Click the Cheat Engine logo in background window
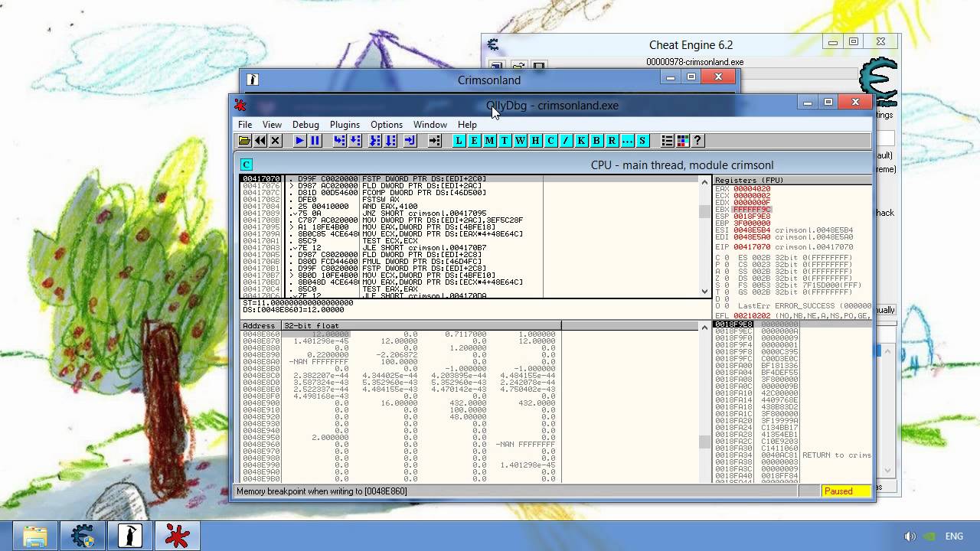980x551 pixels. [x=878, y=80]
